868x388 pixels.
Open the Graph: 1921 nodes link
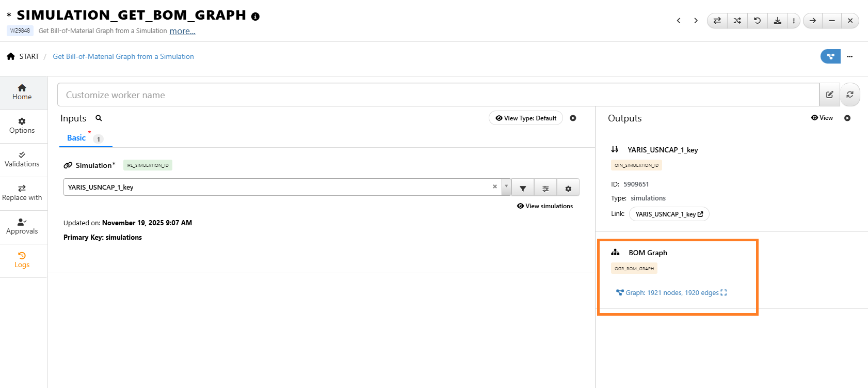pyautogui.click(x=671, y=293)
